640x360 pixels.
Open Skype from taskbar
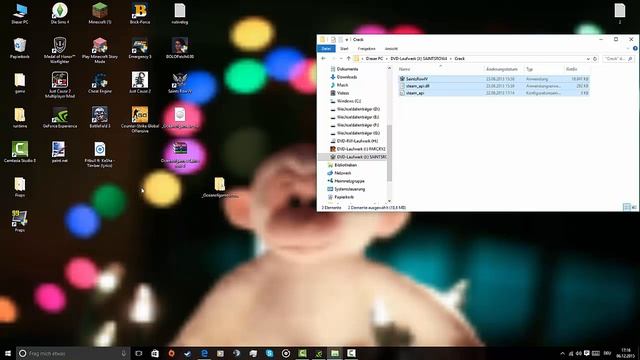pos(269,353)
